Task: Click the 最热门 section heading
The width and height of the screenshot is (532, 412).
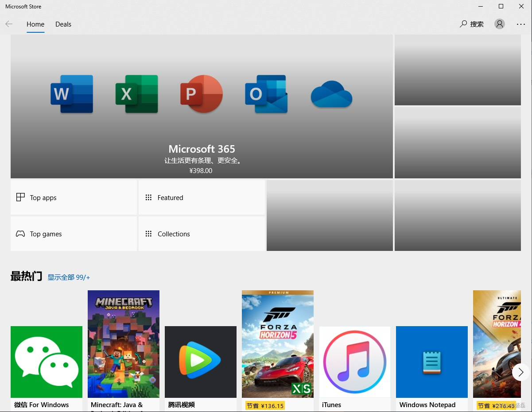Action: tap(26, 277)
